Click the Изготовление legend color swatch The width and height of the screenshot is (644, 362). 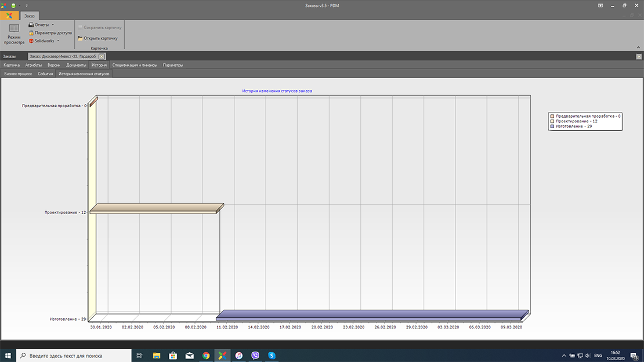tap(552, 126)
